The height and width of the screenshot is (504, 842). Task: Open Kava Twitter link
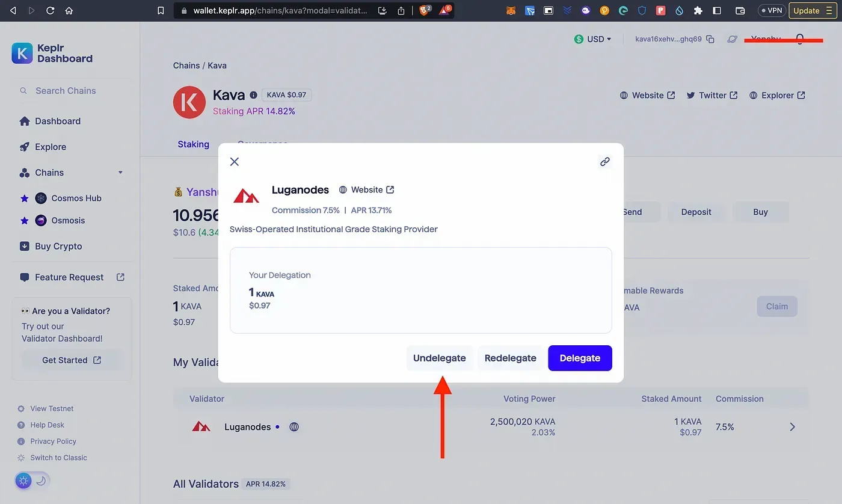pos(712,95)
